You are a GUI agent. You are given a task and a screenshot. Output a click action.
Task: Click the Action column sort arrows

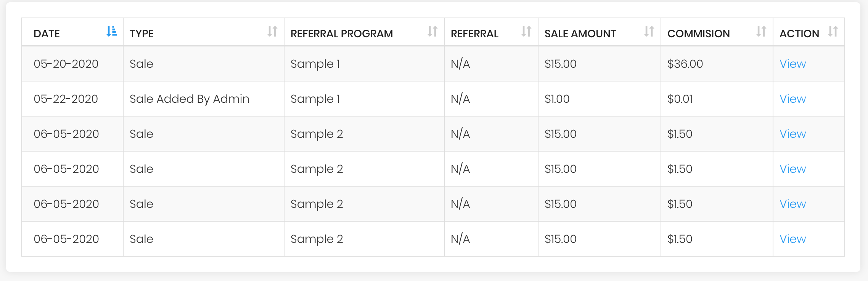tap(833, 31)
